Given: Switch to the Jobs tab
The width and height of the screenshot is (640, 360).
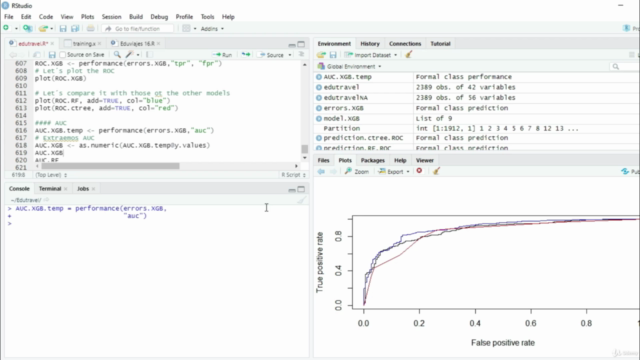Looking at the screenshot, I should 83,189.
